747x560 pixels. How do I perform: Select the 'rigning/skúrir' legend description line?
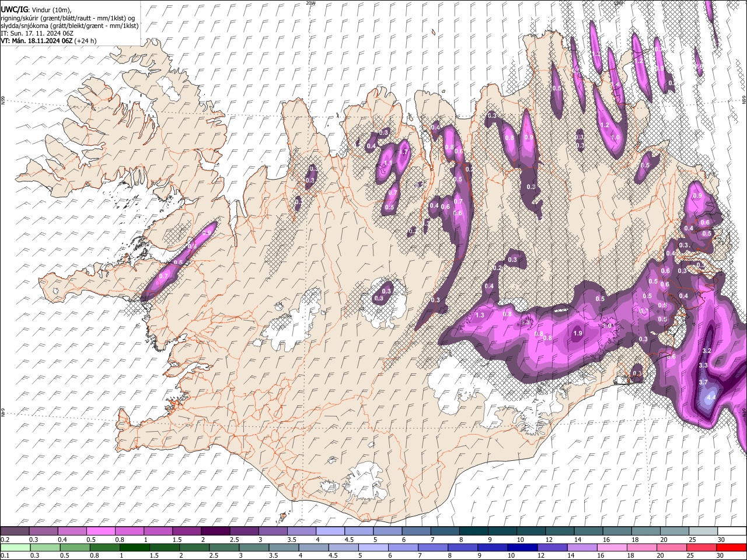(x=68, y=18)
